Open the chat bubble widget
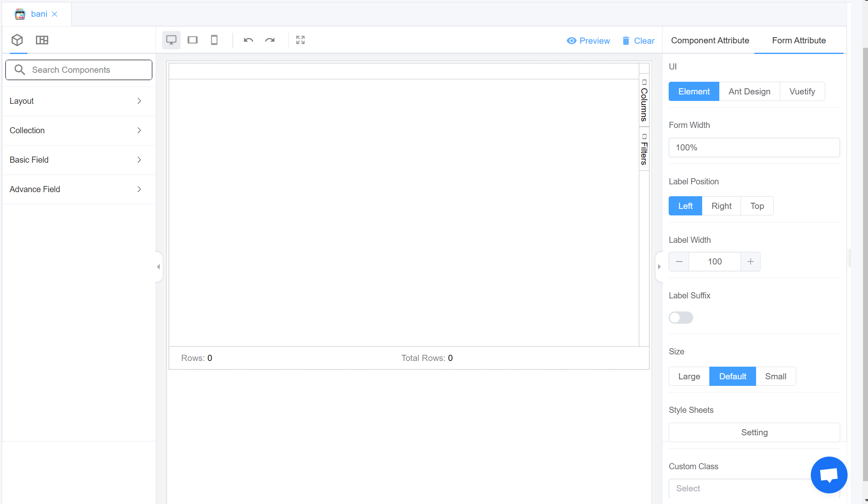Image resolution: width=868 pixels, height=504 pixels. pyautogui.click(x=829, y=475)
